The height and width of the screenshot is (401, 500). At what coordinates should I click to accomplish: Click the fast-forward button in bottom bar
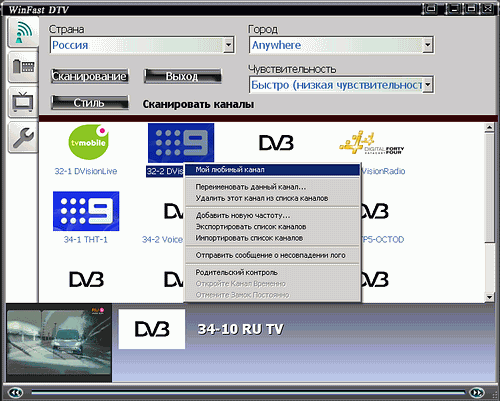(x=477, y=392)
